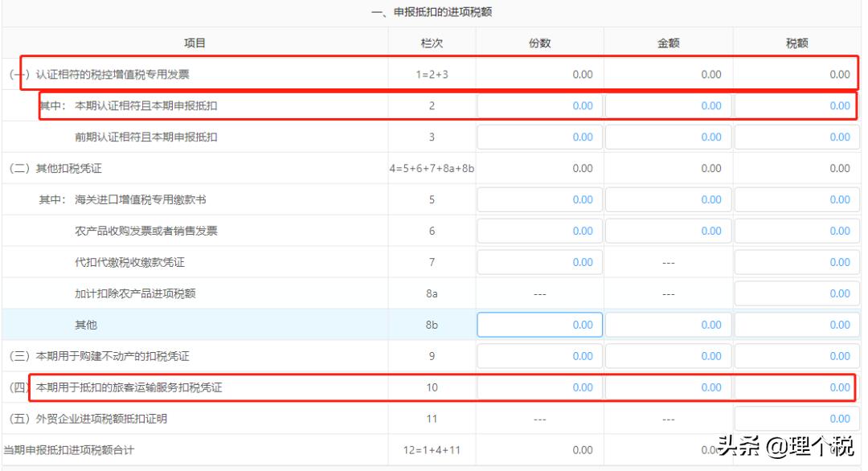Click the 份数 input for 本期认证相符且本期申报抵扣
This screenshot has width=868, height=471.
coord(539,104)
